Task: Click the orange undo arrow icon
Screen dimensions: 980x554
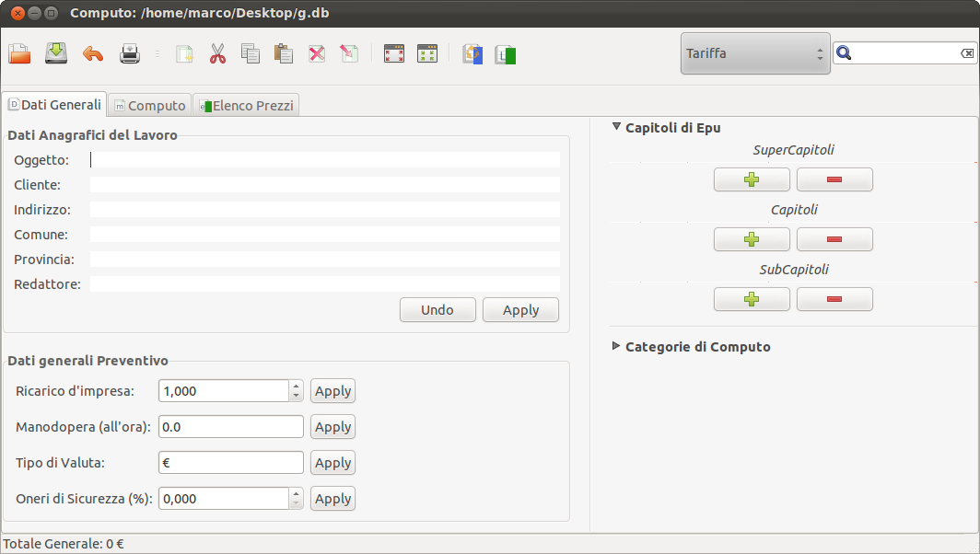Action: tap(93, 54)
